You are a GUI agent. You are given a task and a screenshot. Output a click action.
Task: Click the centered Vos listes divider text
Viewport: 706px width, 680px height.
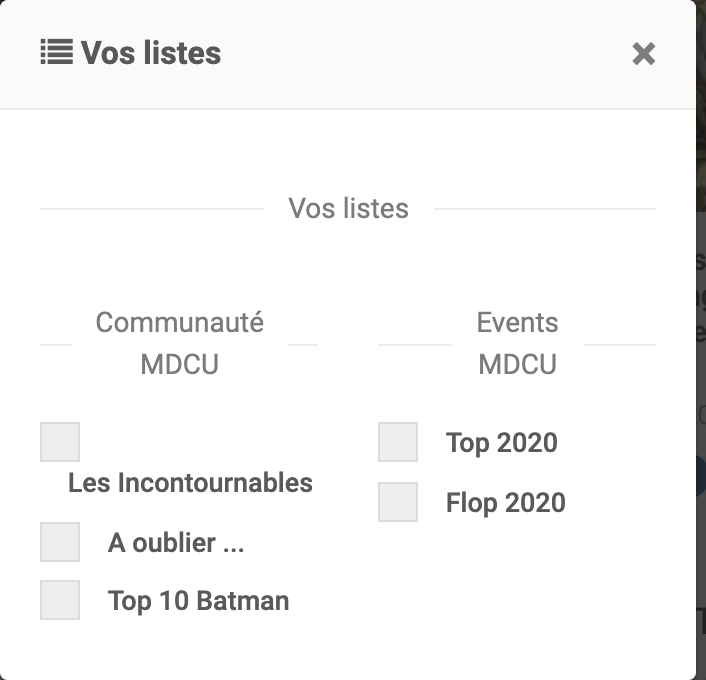tap(348, 209)
